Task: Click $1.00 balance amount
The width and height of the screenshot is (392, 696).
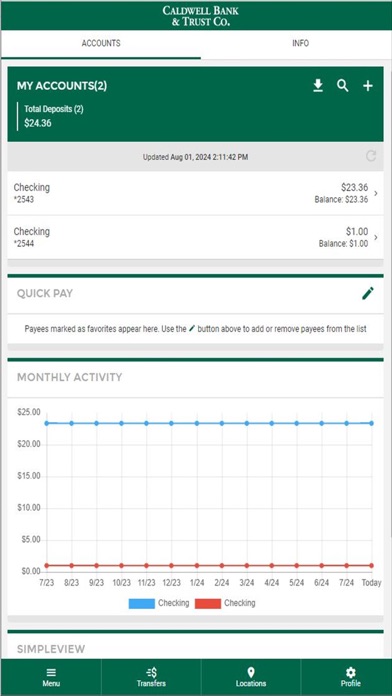Action: tap(357, 231)
